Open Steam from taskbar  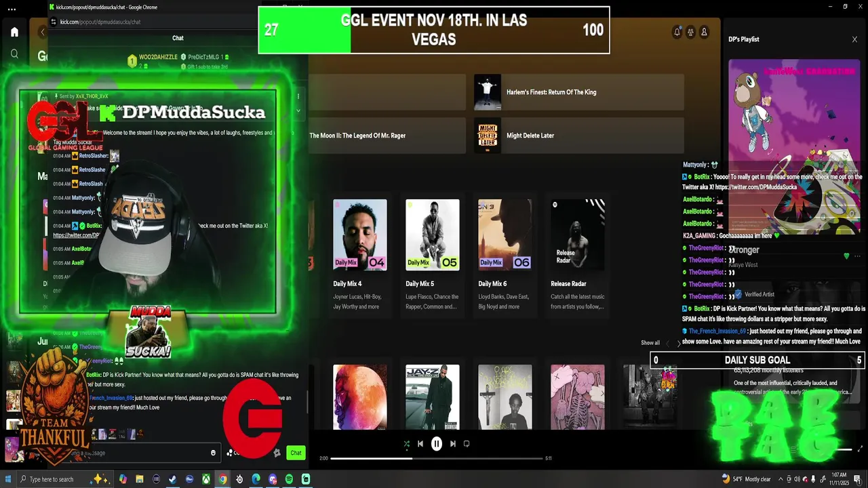(173, 479)
